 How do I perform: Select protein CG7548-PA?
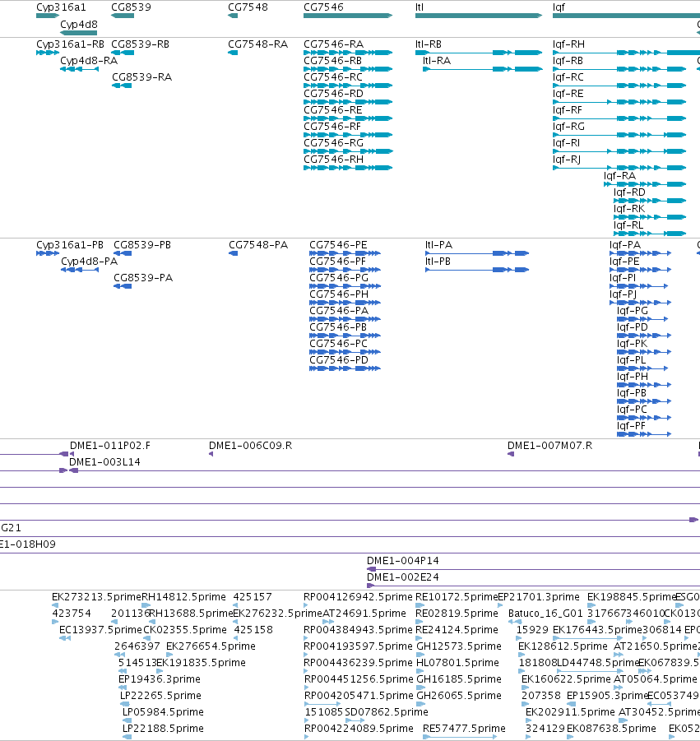pyautogui.click(x=233, y=253)
